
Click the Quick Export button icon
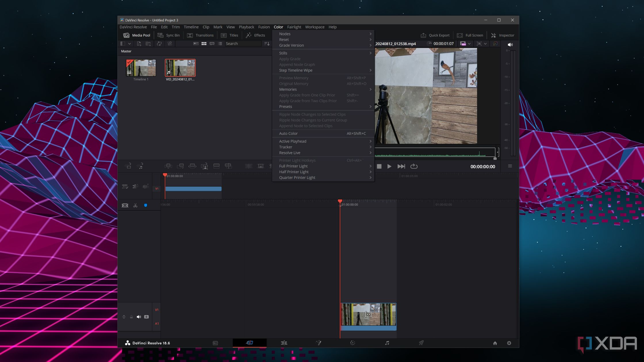tap(423, 35)
